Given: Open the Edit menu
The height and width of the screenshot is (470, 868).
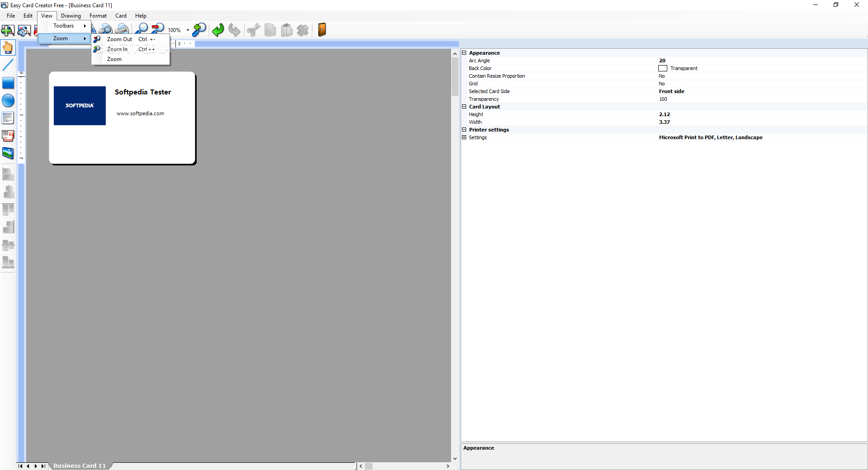Looking at the screenshot, I should pos(28,16).
